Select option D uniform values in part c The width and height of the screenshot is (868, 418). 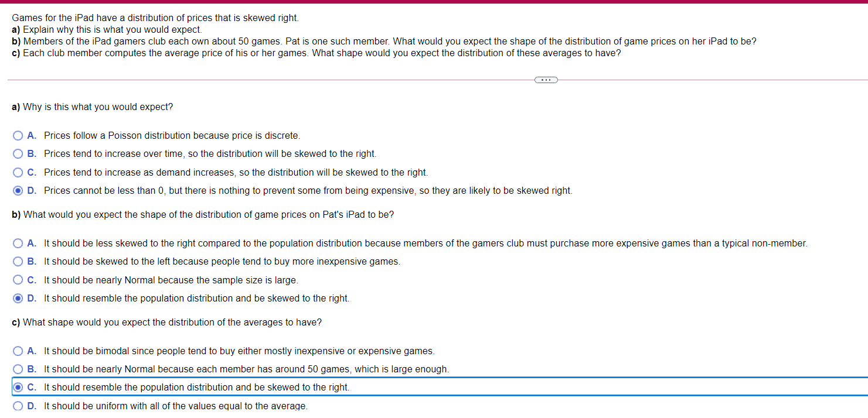18,406
